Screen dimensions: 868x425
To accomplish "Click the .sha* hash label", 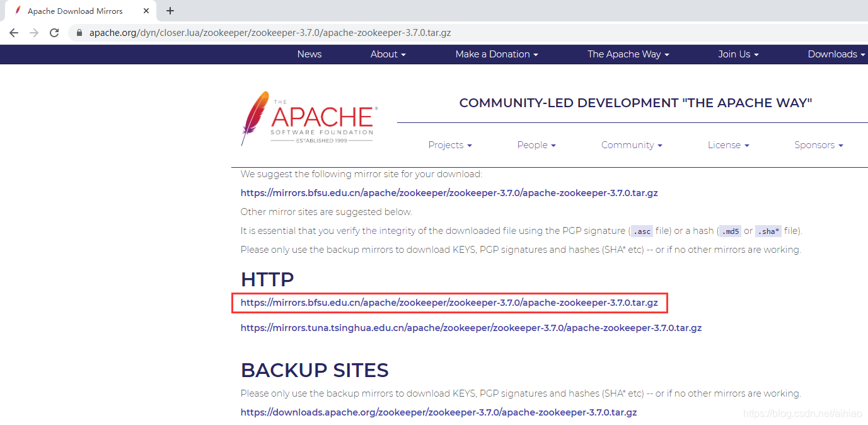I will pyautogui.click(x=768, y=231).
